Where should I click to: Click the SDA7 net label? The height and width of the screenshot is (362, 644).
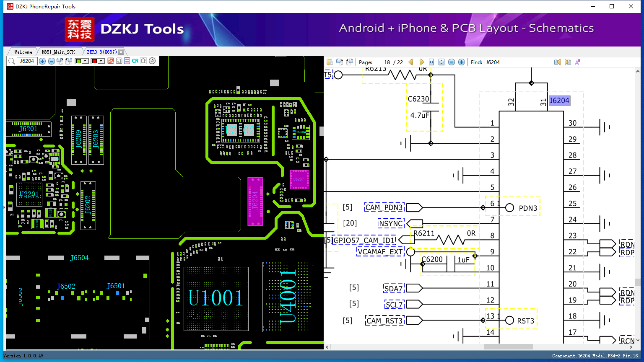[x=394, y=289]
